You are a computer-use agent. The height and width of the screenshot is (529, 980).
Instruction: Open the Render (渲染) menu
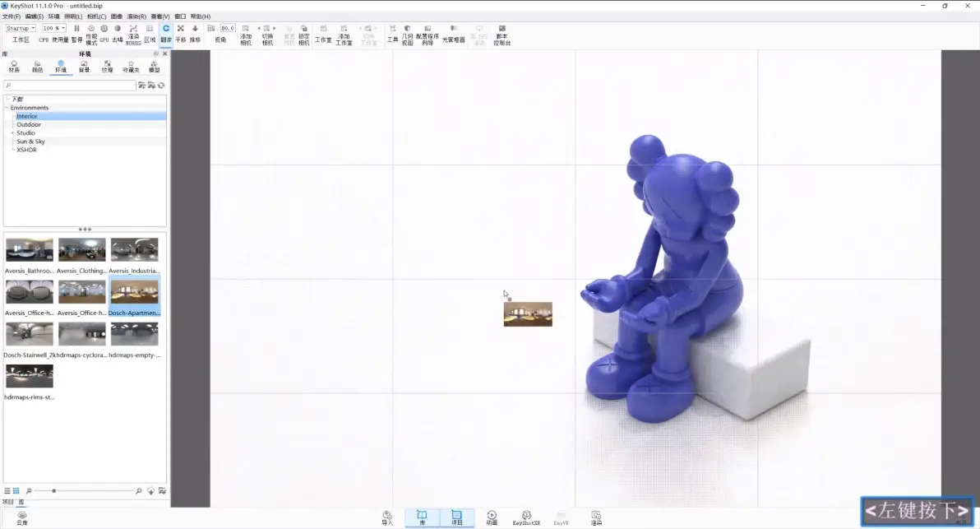[136, 16]
